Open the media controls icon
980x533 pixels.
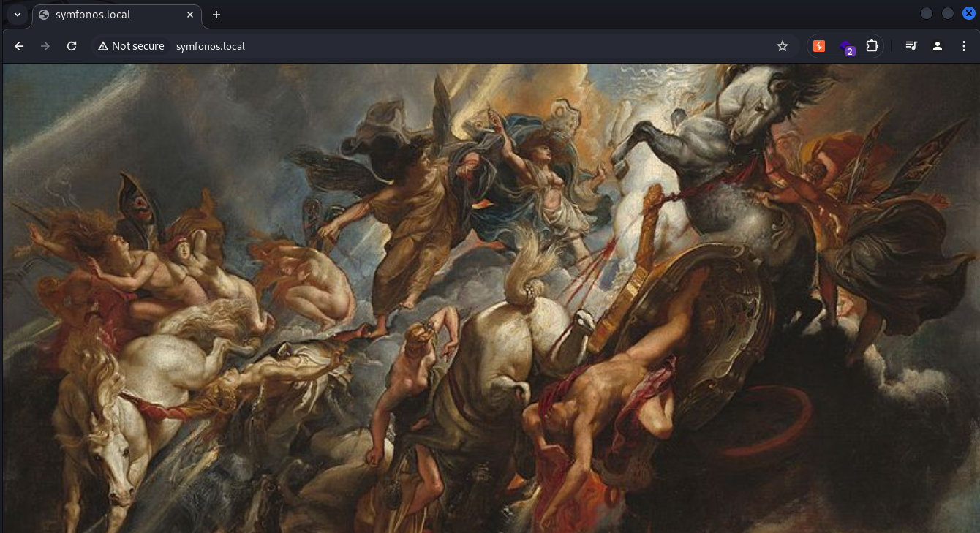point(911,46)
